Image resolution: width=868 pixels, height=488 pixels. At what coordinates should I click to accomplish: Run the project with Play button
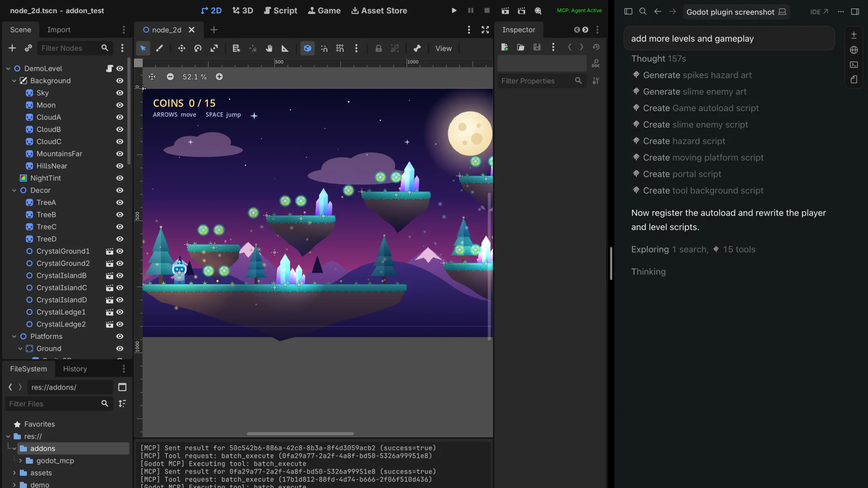[x=454, y=10]
